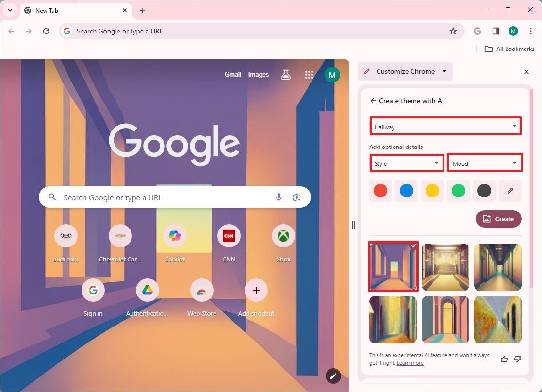Search by image using the Google Lens icon
The image size is (542, 392).
(296, 197)
